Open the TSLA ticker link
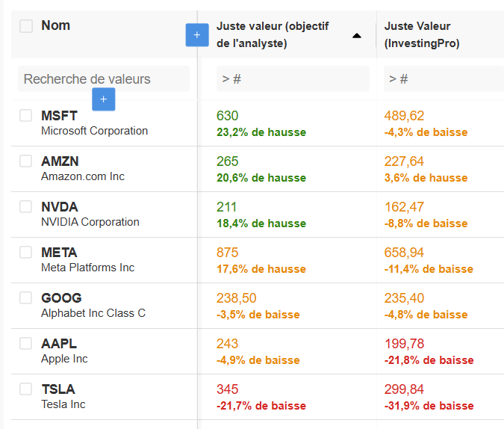504x429 pixels. [58, 389]
